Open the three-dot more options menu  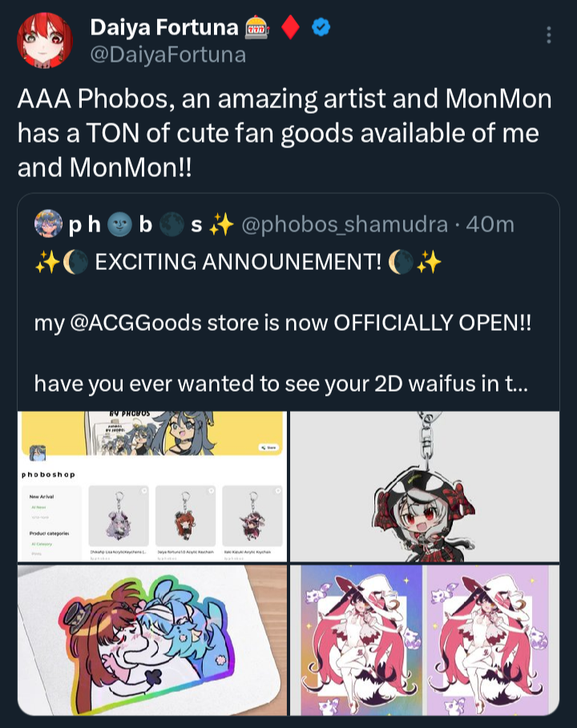pyautogui.click(x=549, y=34)
